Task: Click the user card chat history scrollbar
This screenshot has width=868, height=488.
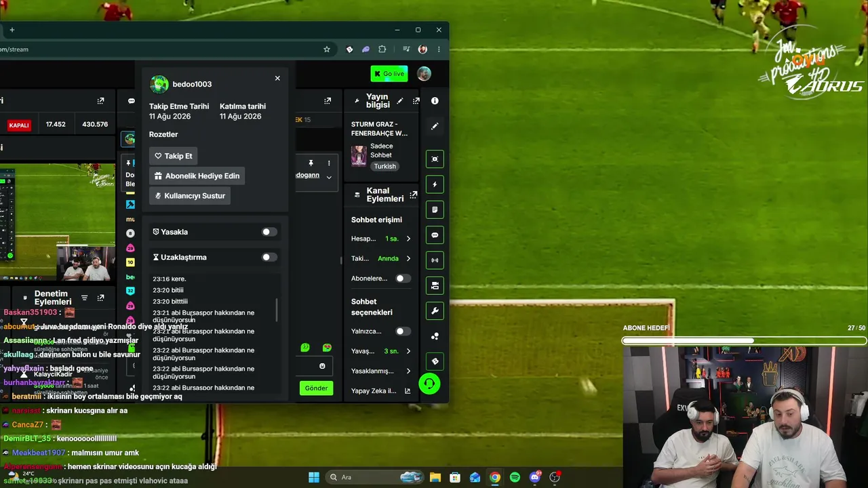Action: click(277, 310)
